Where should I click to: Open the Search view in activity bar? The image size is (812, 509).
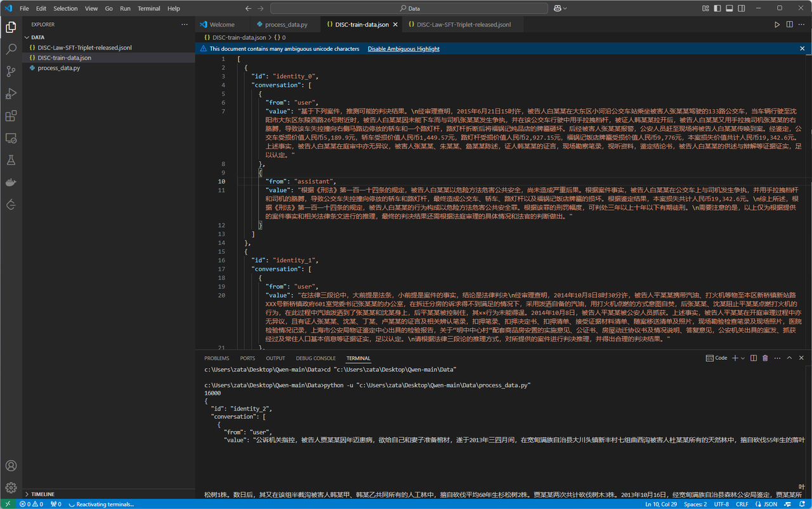pos(11,49)
